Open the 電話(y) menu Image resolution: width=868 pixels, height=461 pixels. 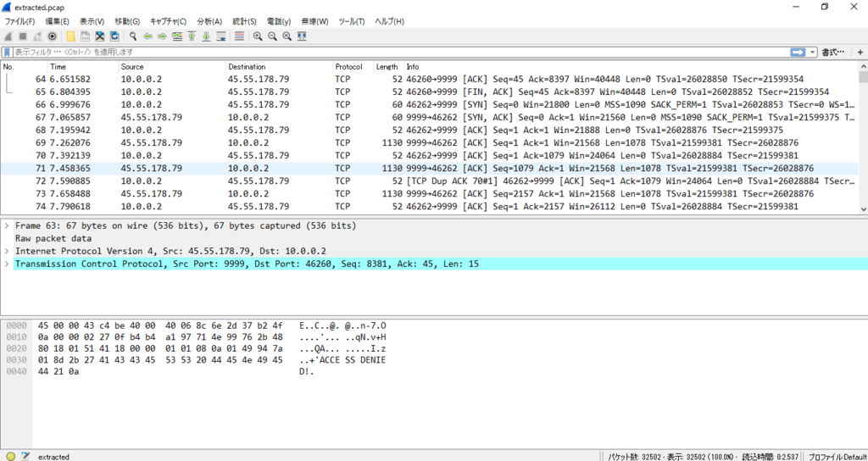pos(279,21)
